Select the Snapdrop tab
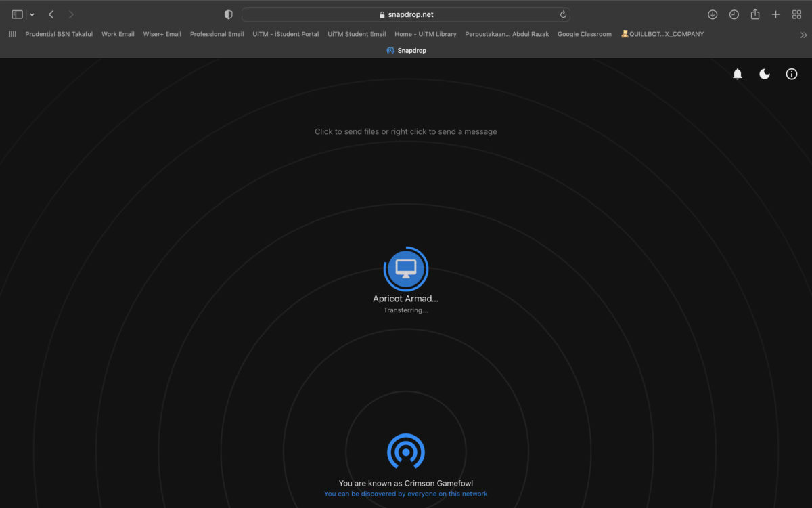Viewport: 812px width, 508px height. point(406,50)
